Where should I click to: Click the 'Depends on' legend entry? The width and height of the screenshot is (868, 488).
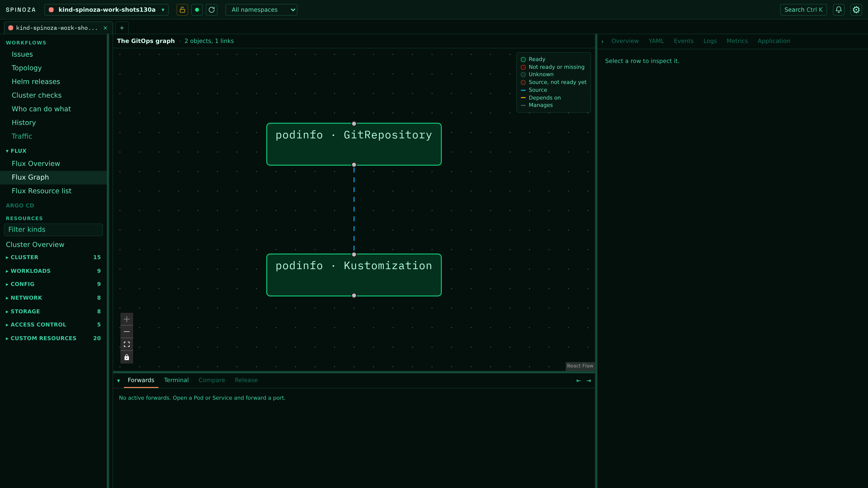point(541,98)
